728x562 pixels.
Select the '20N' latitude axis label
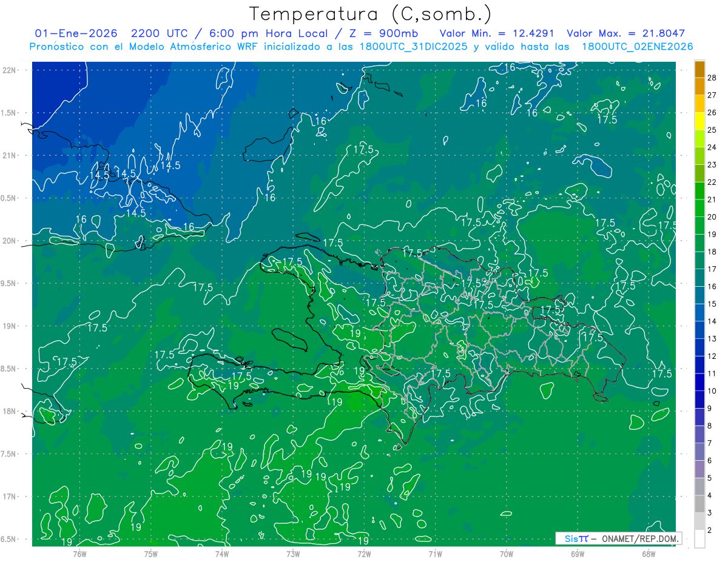(x=9, y=241)
